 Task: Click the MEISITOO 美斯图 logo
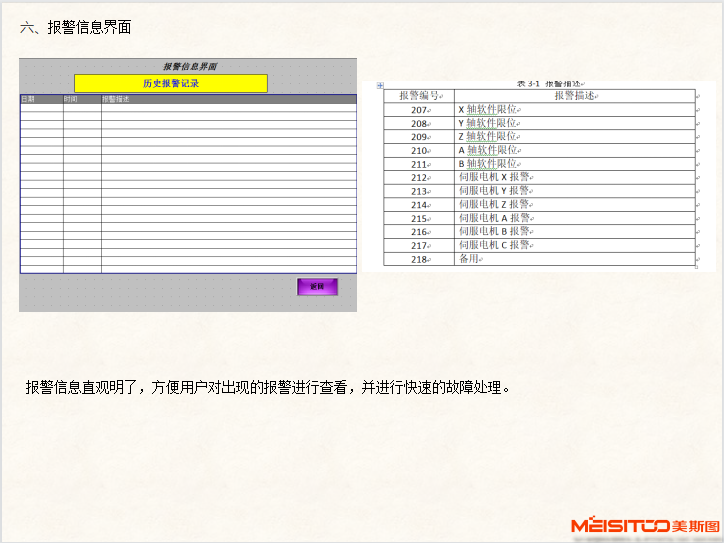coord(645,525)
